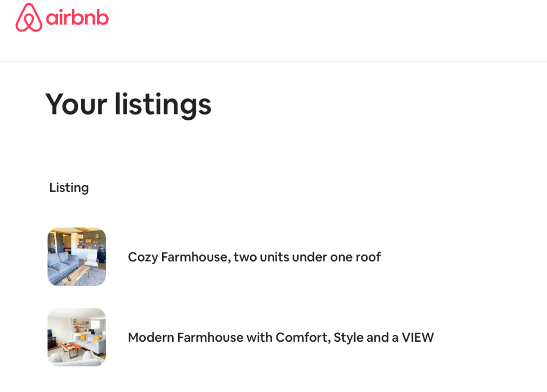Open the Modern Farmhouse listing thumbnail
This screenshot has height=392, width=547.
[x=76, y=337]
